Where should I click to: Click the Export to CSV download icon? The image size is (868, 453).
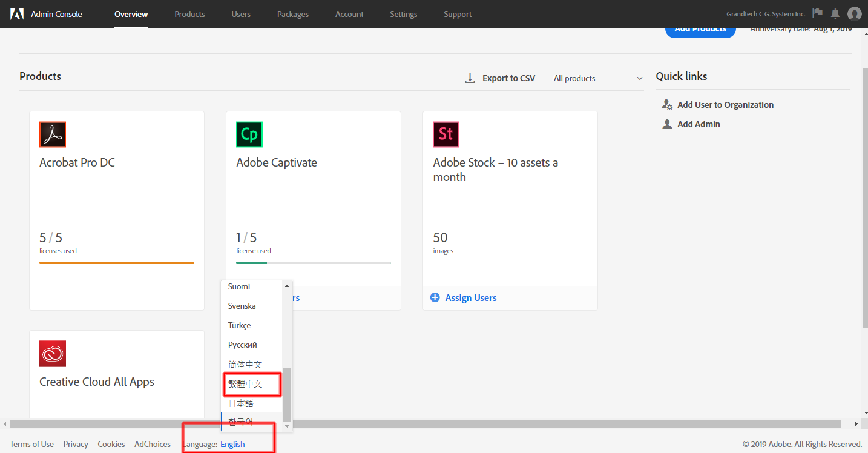[x=470, y=78]
